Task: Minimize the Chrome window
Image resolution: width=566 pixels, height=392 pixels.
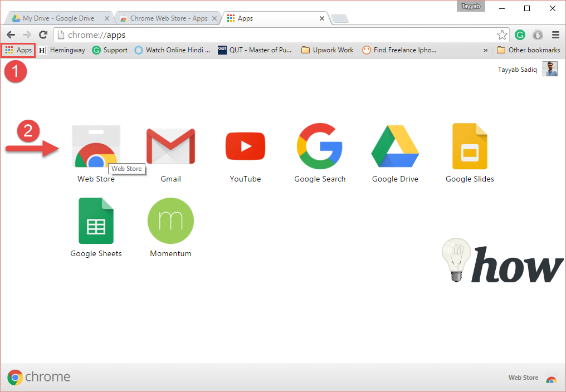Action: [502, 8]
